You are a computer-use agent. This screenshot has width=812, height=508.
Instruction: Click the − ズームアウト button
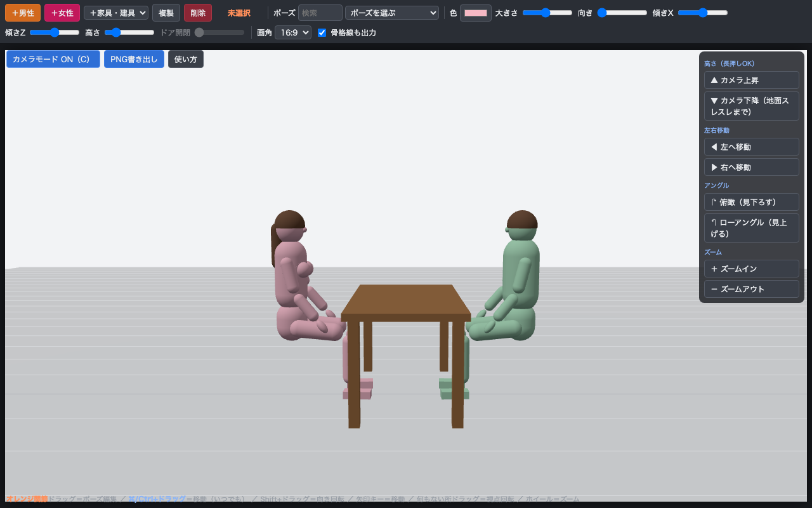tap(752, 289)
